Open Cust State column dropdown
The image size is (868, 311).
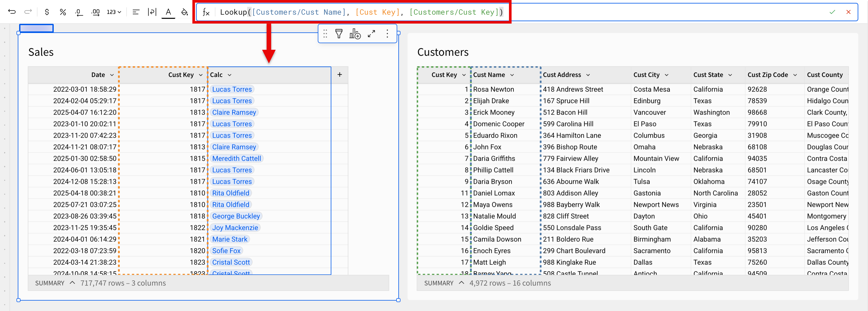pos(730,75)
